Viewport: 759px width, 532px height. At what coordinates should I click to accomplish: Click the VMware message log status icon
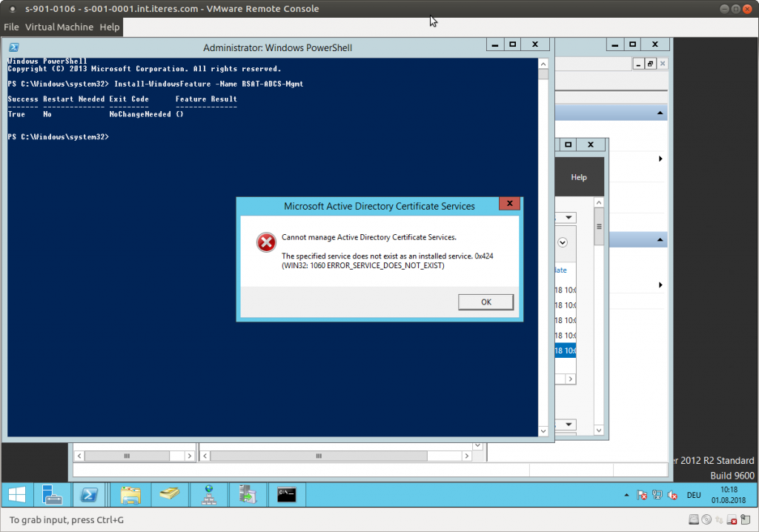746,520
